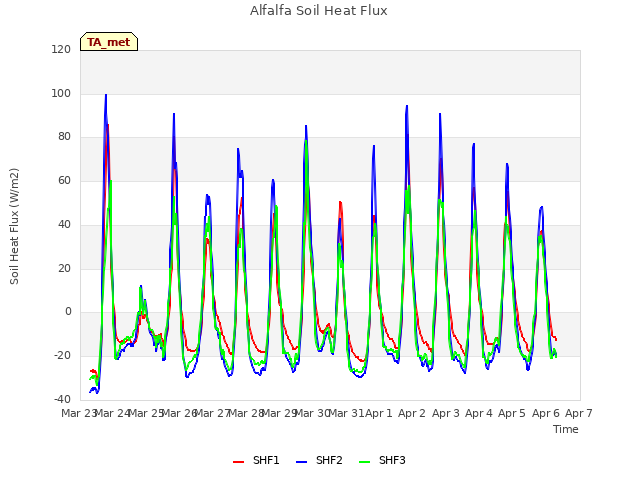Screen dimensions: 640x480
Task: Click the 0 y-axis tick label
Action: click(68, 312)
